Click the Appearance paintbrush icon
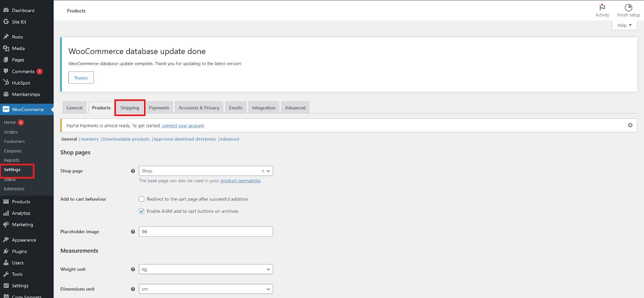The width and height of the screenshot is (644, 298). [x=6, y=240]
